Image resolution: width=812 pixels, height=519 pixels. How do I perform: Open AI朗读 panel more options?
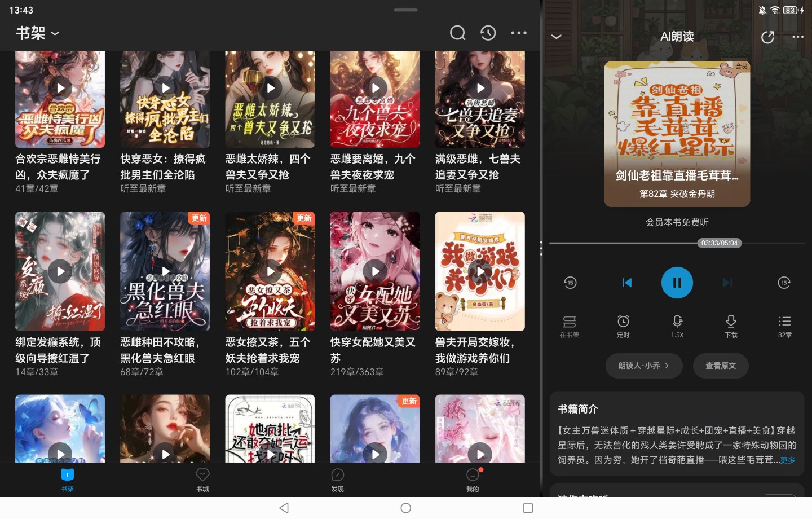798,37
